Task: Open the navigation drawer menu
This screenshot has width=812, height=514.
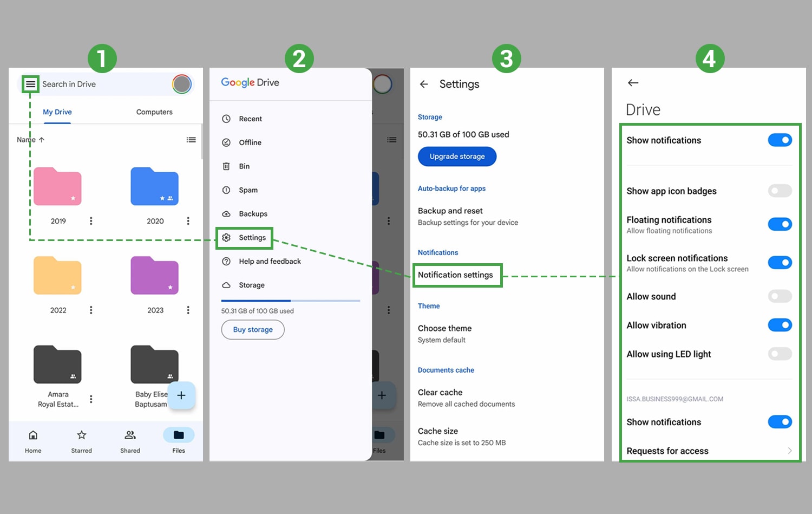Action: [x=31, y=84]
